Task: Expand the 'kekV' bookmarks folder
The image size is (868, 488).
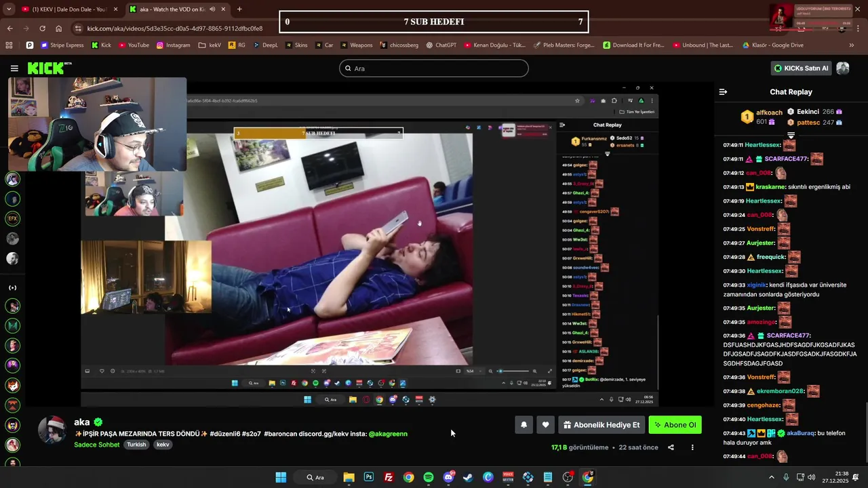Action: [x=210, y=45]
